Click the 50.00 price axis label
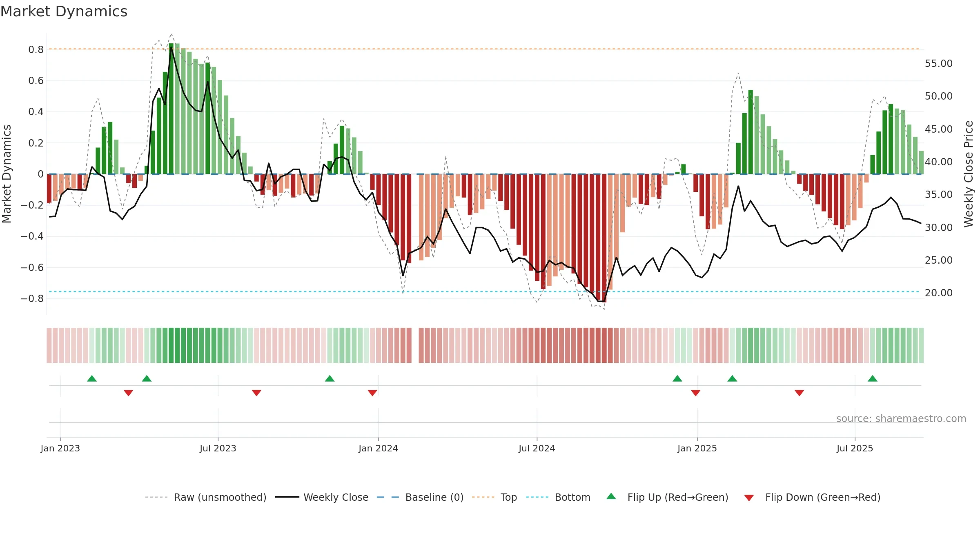This screenshot has width=980, height=551. 939,96
